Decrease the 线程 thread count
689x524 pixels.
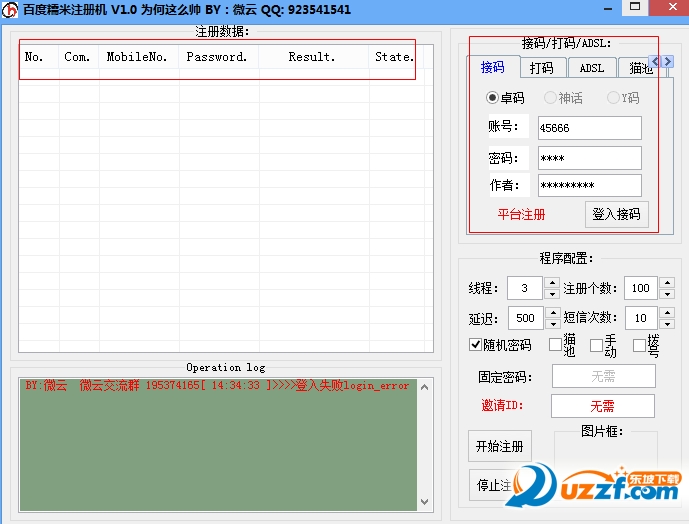(x=552, y=294)
